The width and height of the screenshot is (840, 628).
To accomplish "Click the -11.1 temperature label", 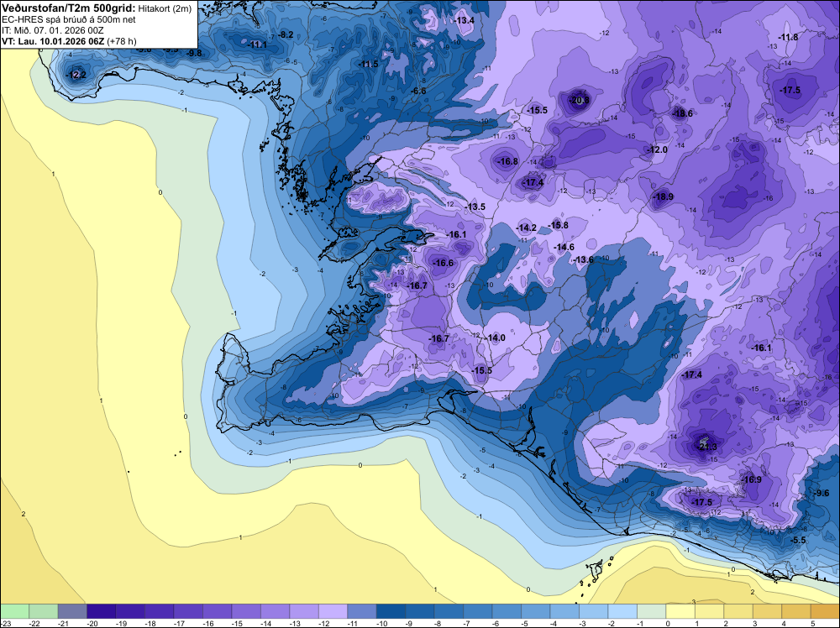I will pos(257,45).
